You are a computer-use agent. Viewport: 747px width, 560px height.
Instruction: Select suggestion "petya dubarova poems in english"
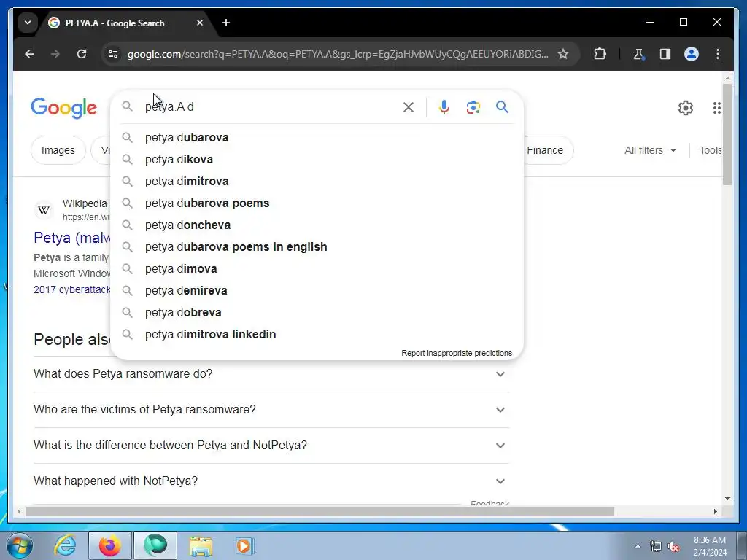(317, 247)
